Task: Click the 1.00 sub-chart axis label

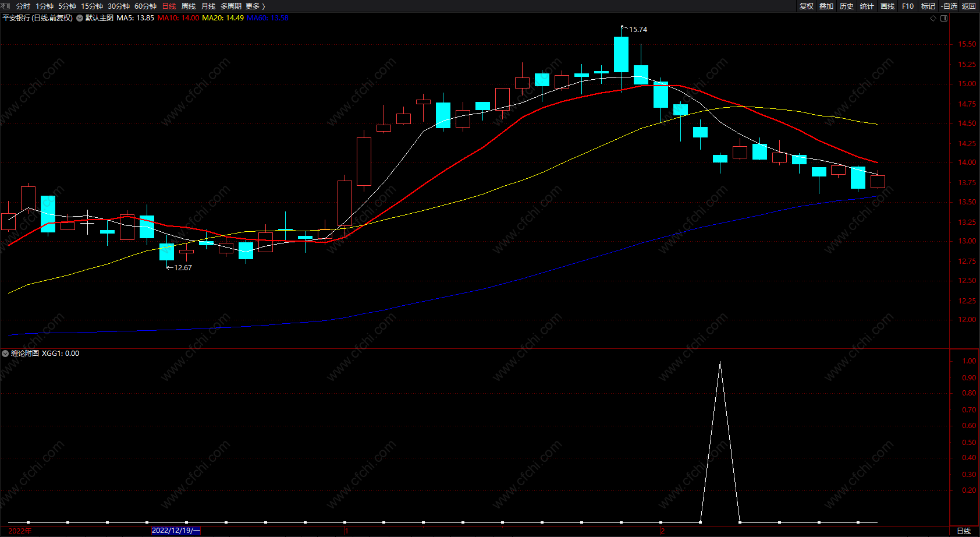Action: pyautogui.click(x=969, y=361)
